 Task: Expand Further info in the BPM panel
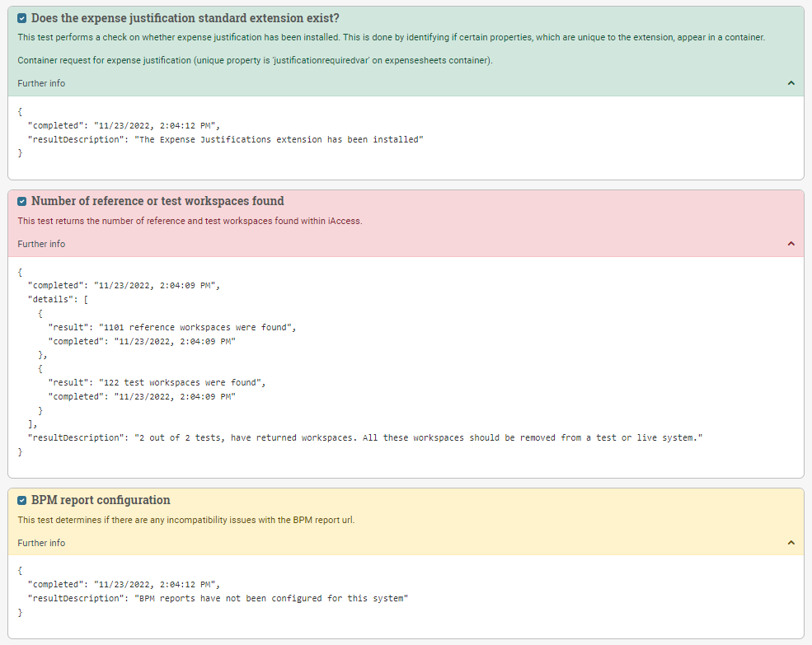pyautogui.click(x=41, y=543)
